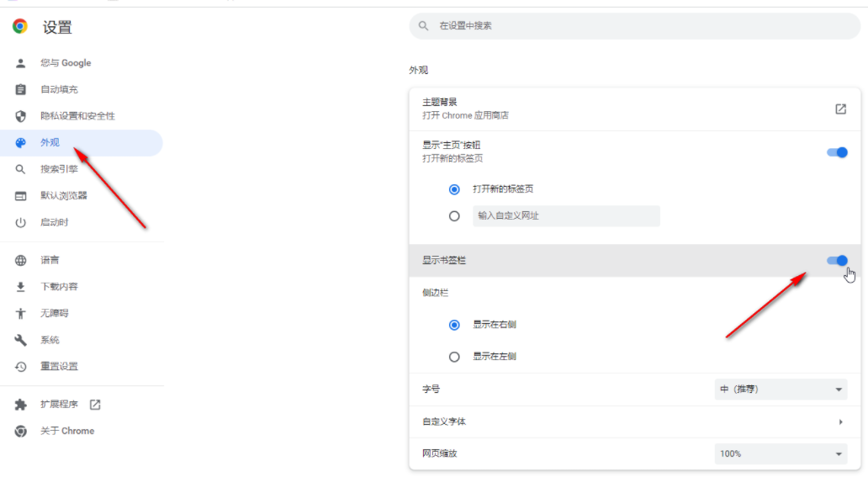Turn off the 显示书签栏 switch
This screenshot has height=488, width=868.
click(837, 261)
